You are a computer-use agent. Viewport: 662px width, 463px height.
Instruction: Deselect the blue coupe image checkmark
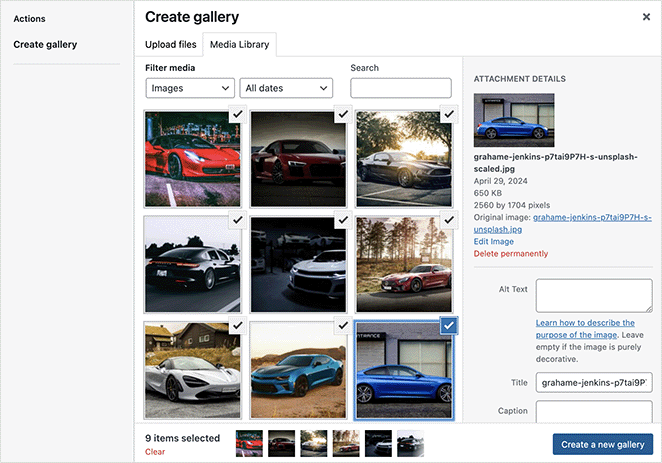coord(448,325)
